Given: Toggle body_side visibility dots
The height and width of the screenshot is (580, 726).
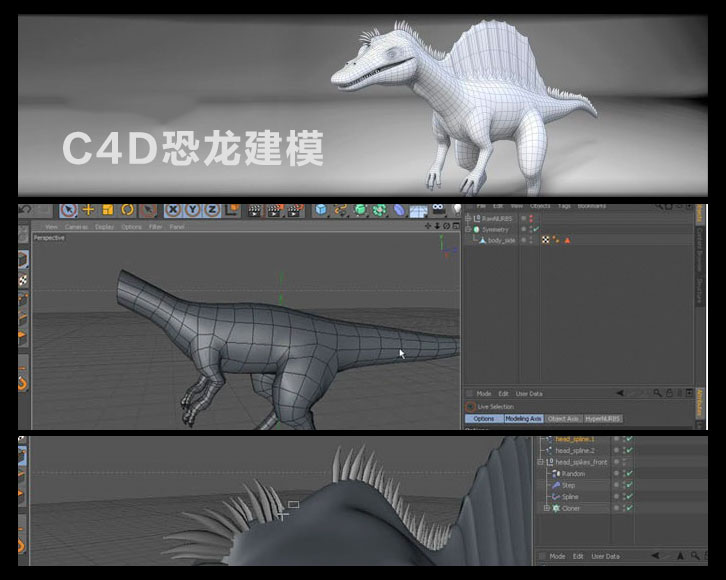Looking at the screenshot, I should click(531, 240).
